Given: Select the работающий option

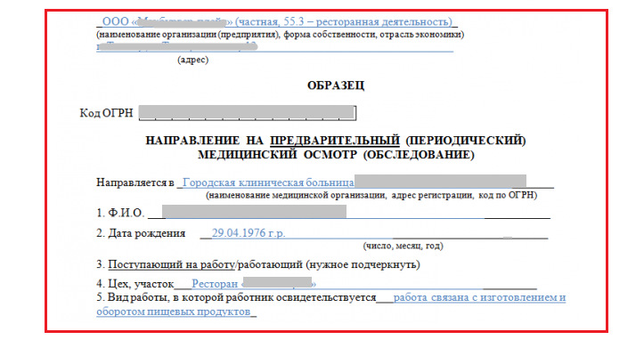Looking at the screenshot, I should click(270, 264).
